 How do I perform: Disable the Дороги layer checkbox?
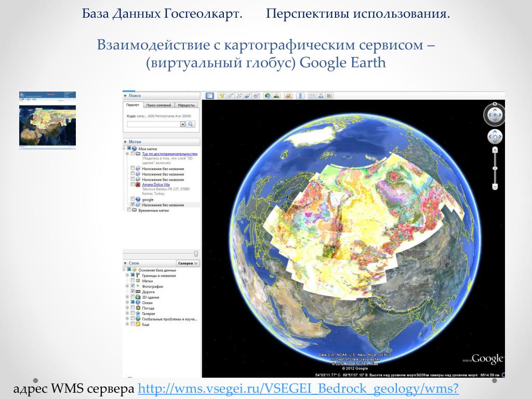[x=132, y=291]
